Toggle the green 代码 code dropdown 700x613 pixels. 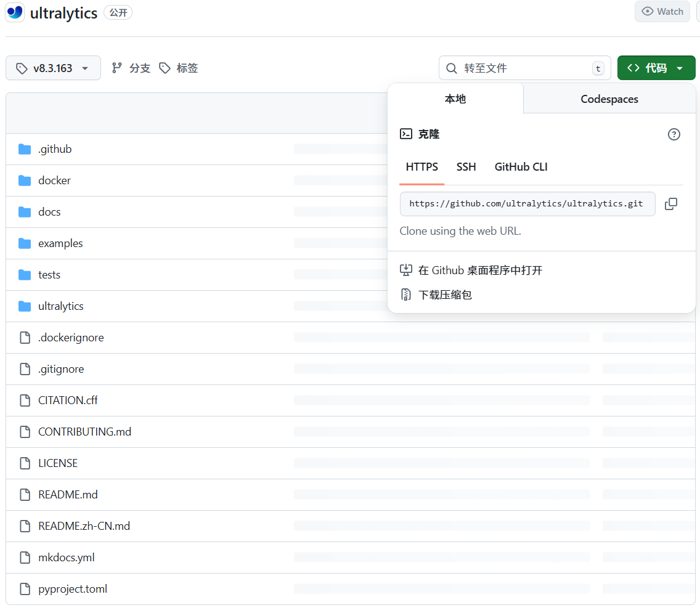(656, 68)
